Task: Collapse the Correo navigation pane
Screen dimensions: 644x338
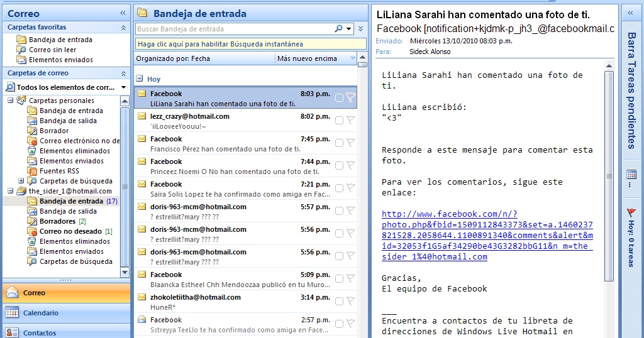Action: tap(123, 13)
